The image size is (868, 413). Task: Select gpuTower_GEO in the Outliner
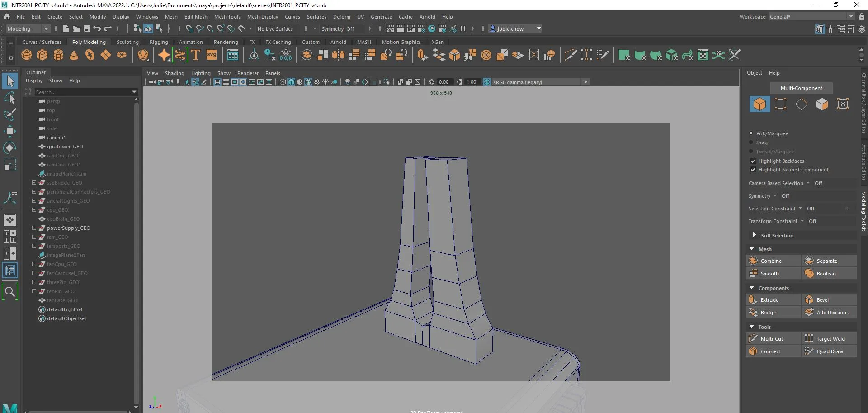click(65, 147)
